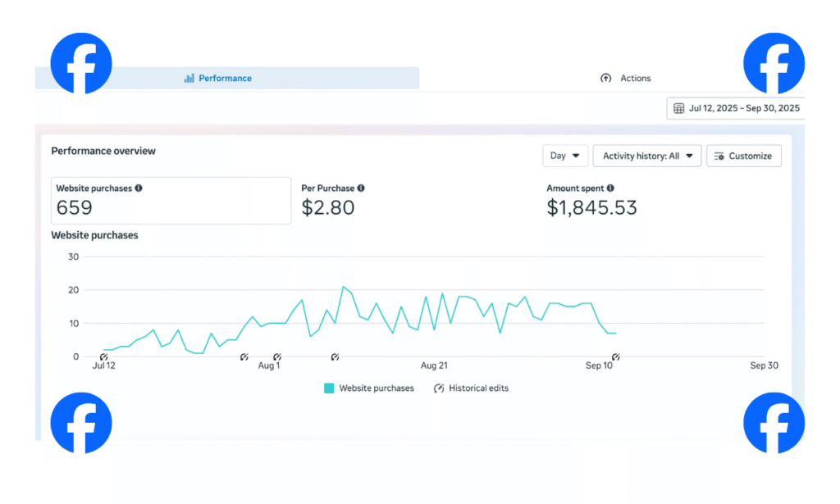
Task: Open the Activity history: All dropdown
Action: (647, 156)
